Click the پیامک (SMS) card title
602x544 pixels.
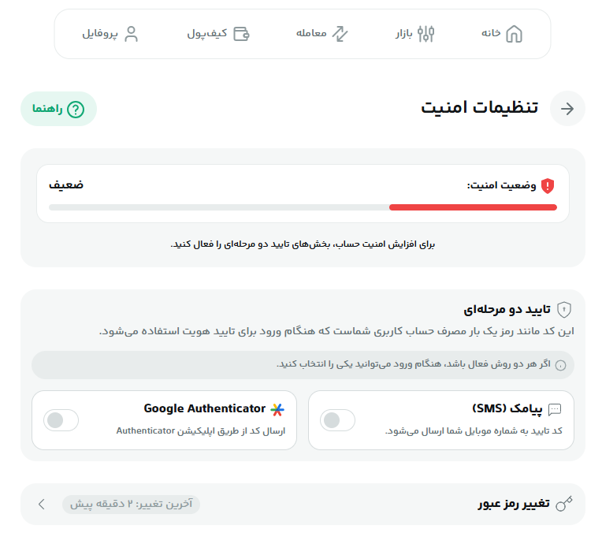coord(507,409)
